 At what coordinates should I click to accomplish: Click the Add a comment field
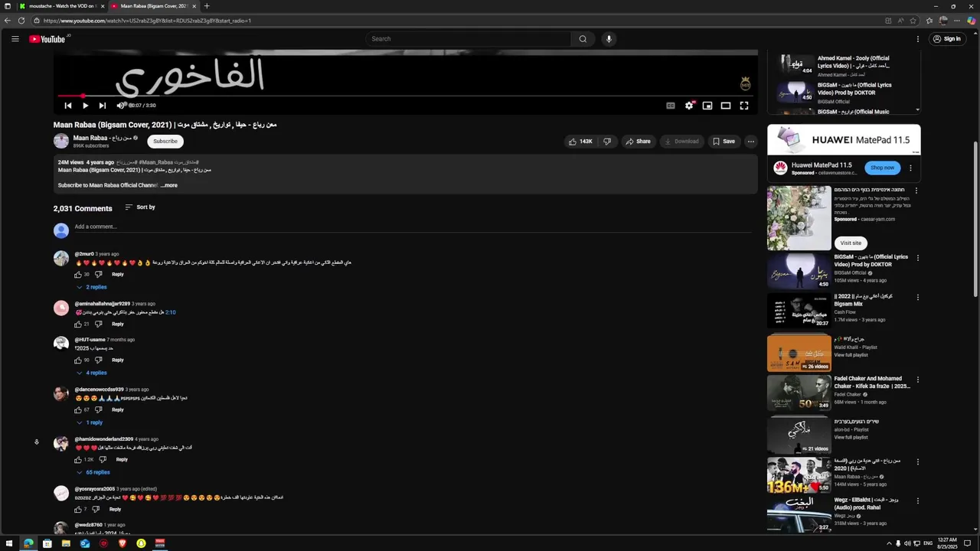412,227
